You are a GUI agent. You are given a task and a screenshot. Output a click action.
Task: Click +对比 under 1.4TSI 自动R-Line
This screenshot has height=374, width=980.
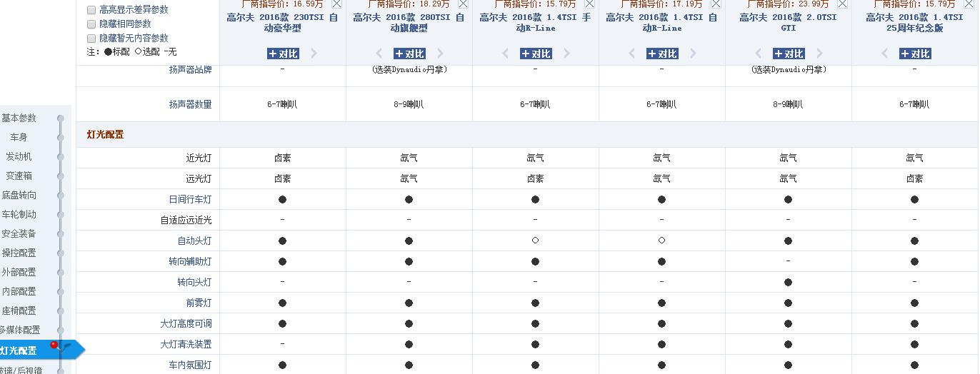pyautogui.click(x=662, y=54)
